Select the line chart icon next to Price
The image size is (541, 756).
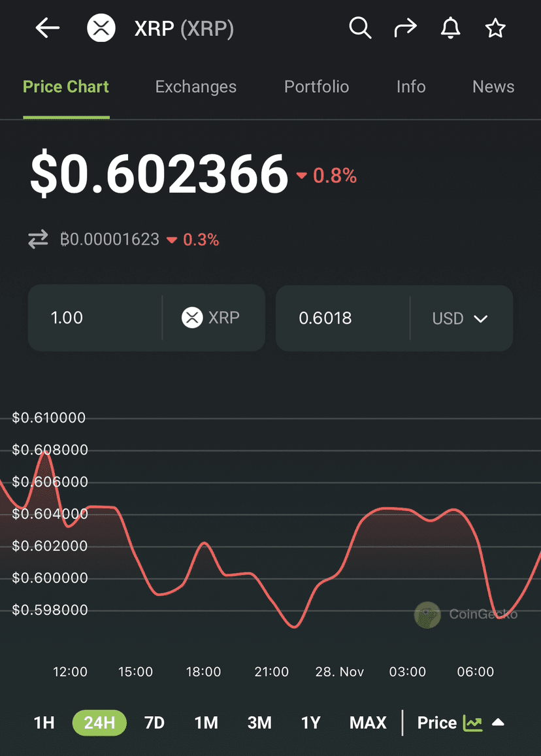pyautogui.click(x=472, y=723)
